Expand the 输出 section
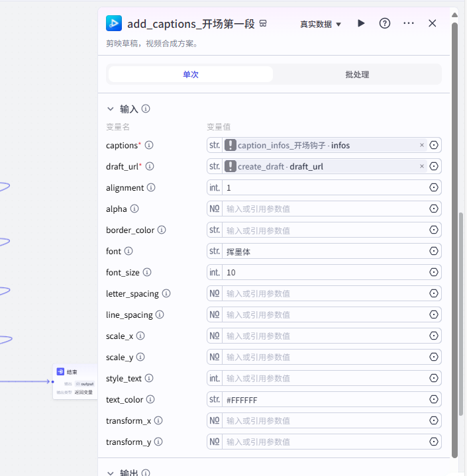 click(x=111, y=473)
